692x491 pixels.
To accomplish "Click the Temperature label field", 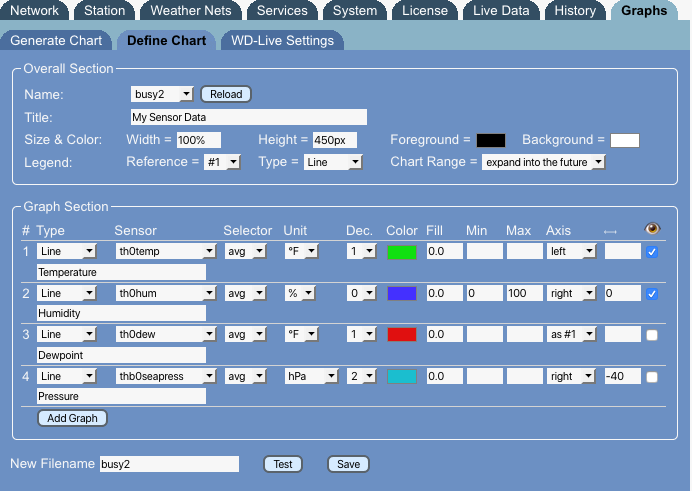I will (x=121, y=272).
